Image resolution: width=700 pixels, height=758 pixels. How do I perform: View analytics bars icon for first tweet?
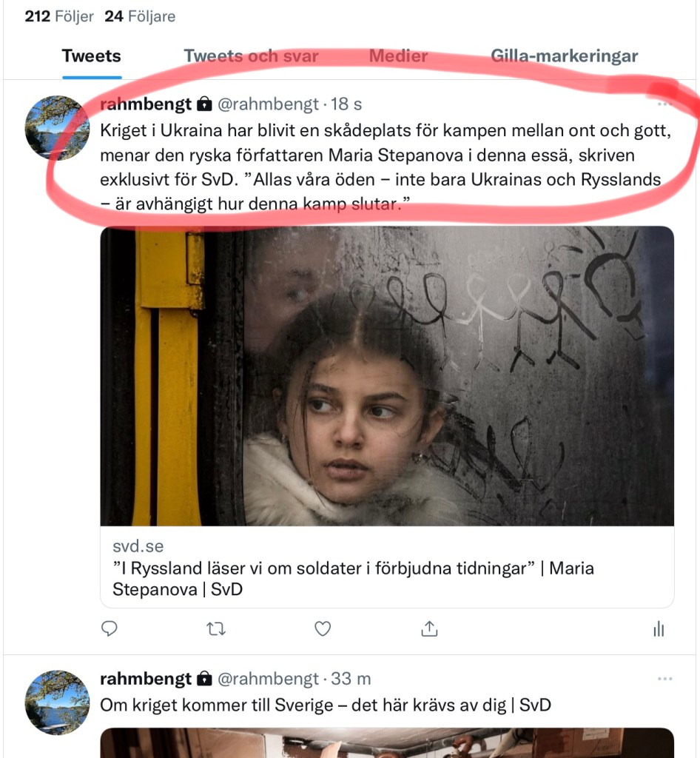point(658,629)
